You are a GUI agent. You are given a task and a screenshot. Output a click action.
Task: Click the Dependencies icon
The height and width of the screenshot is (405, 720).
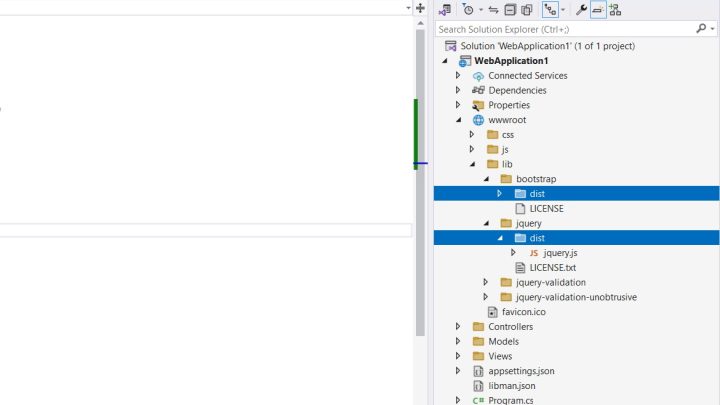478,90
